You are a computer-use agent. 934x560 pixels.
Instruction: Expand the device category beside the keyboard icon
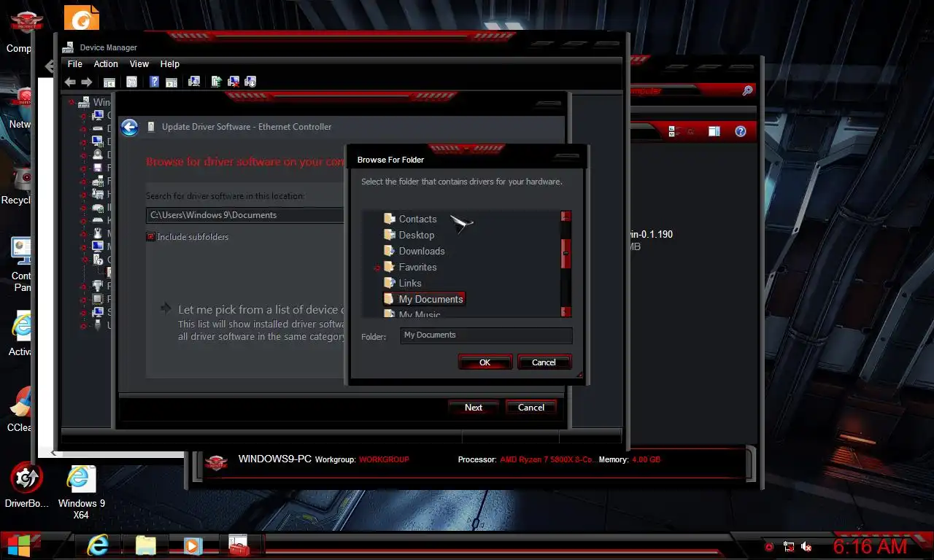click(83, 220)
